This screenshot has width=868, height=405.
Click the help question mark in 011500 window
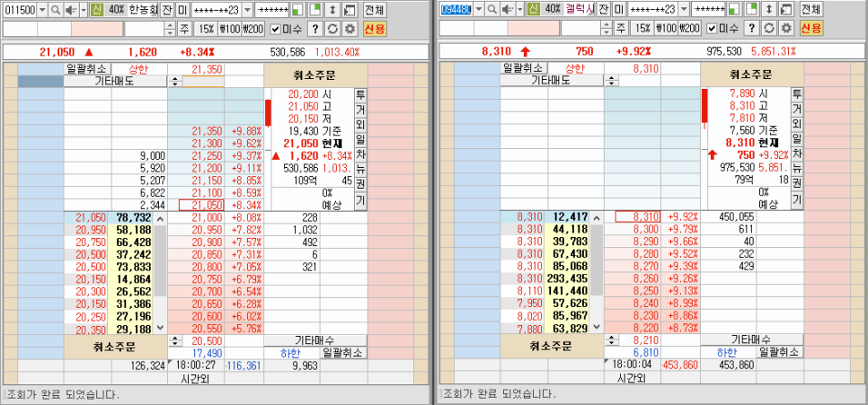pyautogui.click(x=314, y=29)
